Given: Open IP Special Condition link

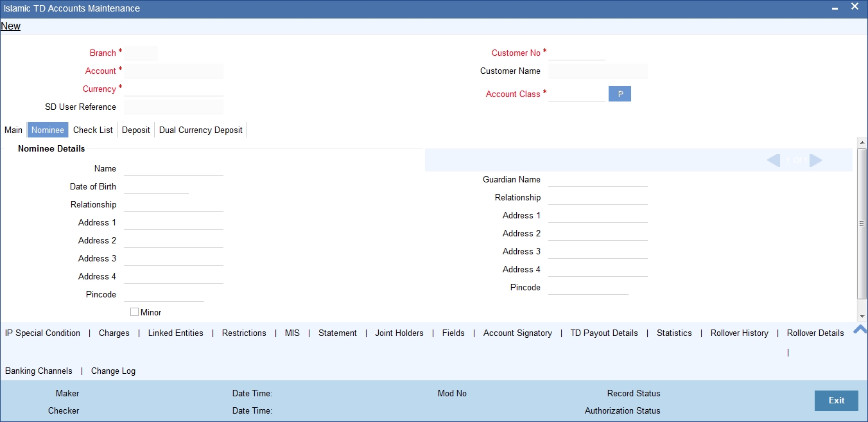Looking at the screenshot, I should [42, 333].
